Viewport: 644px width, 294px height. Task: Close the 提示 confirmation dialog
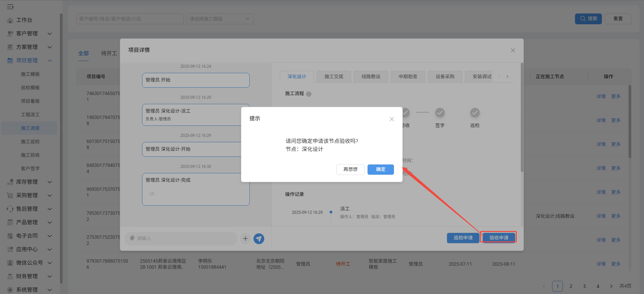pyautogui.click(x=392, y=119)
